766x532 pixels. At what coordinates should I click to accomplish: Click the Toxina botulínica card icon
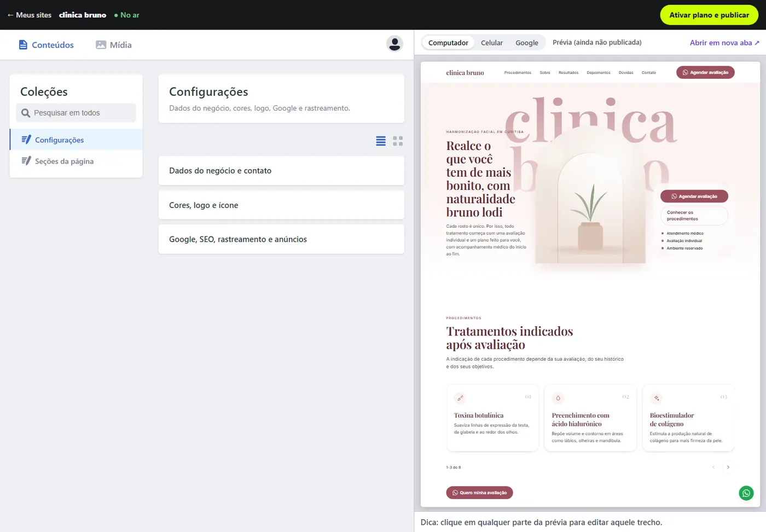pos(460,398)
